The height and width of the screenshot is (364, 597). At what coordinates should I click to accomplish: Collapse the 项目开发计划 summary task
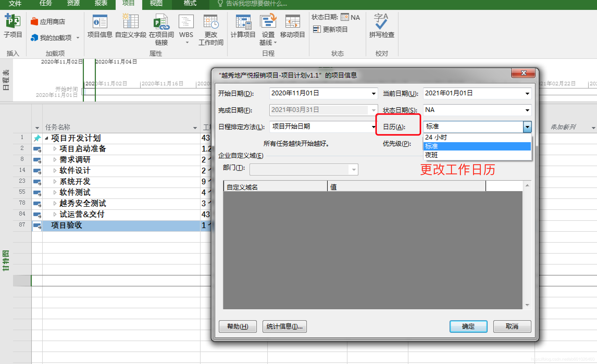click(47, 138)
